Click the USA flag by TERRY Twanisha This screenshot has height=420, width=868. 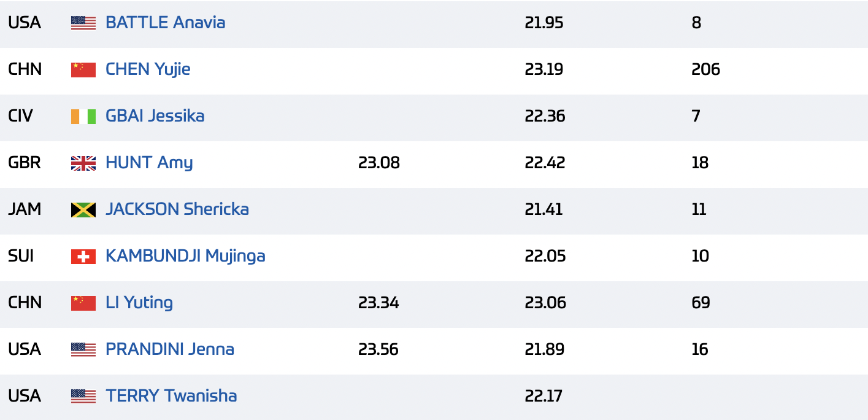point(83,397)
